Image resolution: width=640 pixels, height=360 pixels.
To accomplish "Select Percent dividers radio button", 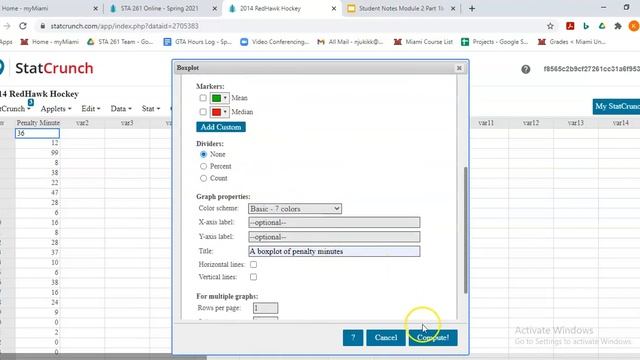I will [x=203, y=166].
